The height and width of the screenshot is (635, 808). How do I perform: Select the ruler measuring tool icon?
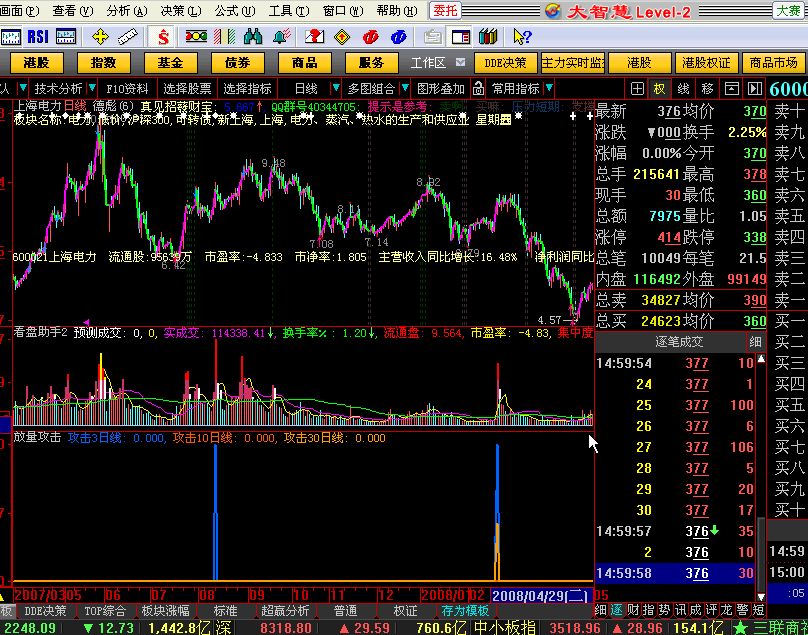click(128, 37)
